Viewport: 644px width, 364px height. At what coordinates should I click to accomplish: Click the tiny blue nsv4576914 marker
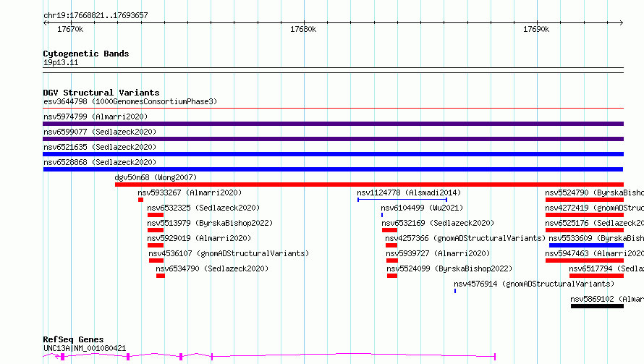click(455, 291)
